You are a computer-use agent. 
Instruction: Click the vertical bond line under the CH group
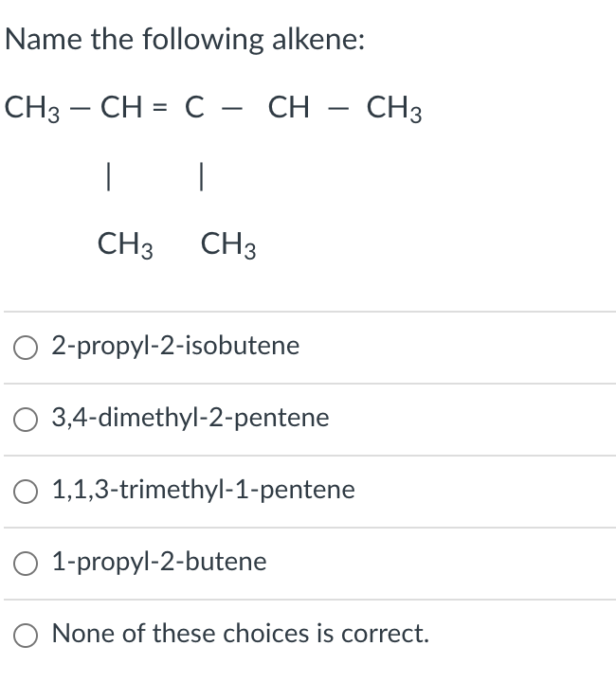[x=108, y=176]
